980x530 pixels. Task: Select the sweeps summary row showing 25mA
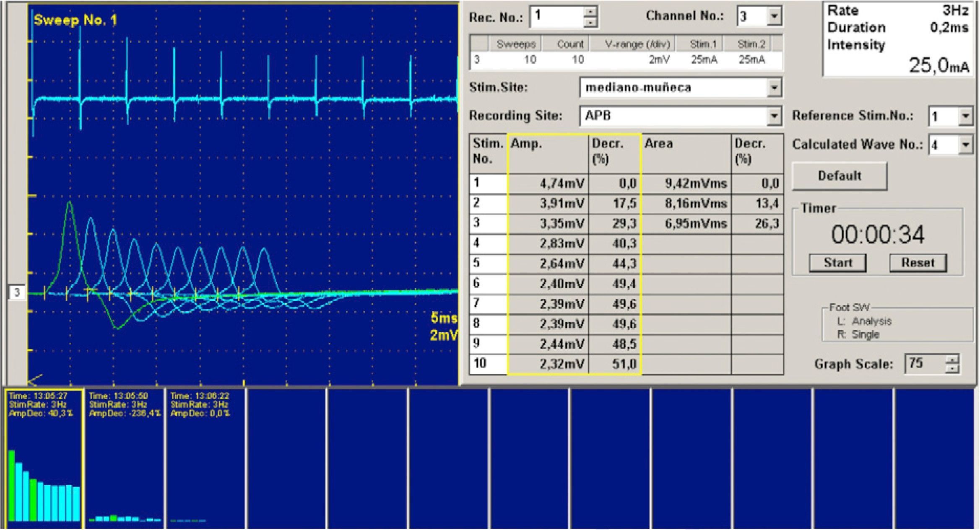625,59
